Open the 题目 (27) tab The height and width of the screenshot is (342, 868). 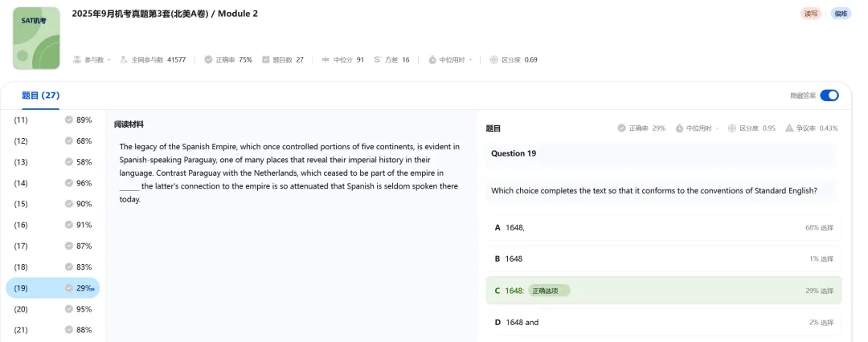point(40,96)
